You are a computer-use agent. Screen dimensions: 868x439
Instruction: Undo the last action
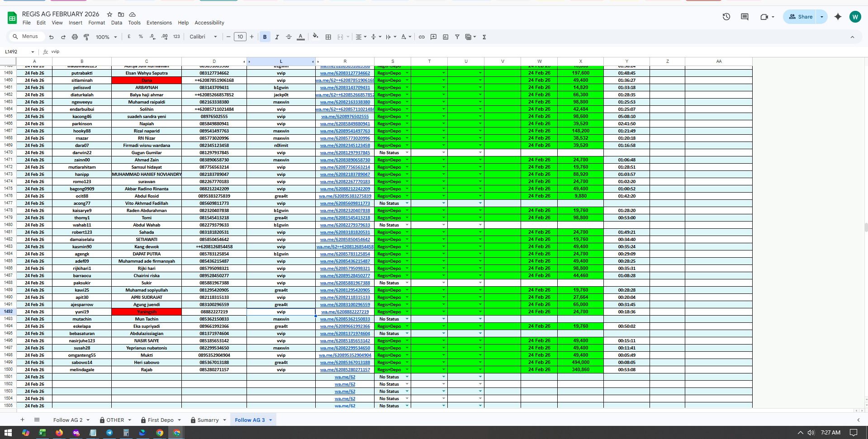(x=51, y=37)
